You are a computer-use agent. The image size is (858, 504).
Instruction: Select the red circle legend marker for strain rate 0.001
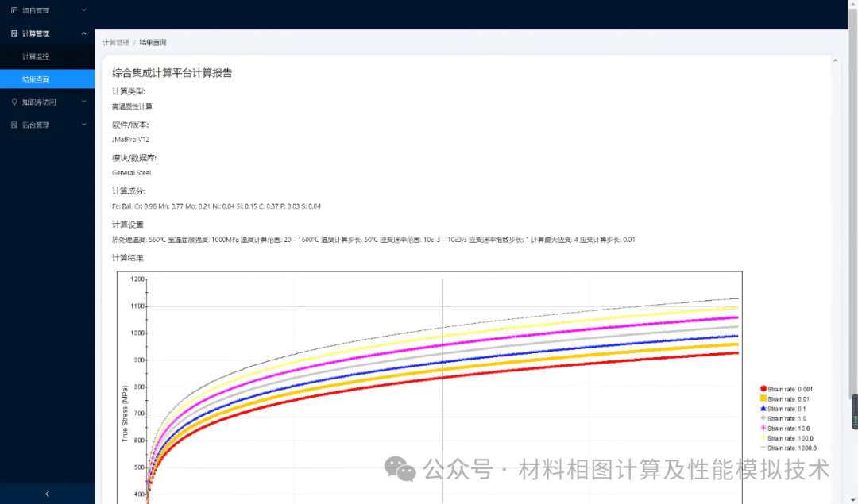[x=763, y=389]
